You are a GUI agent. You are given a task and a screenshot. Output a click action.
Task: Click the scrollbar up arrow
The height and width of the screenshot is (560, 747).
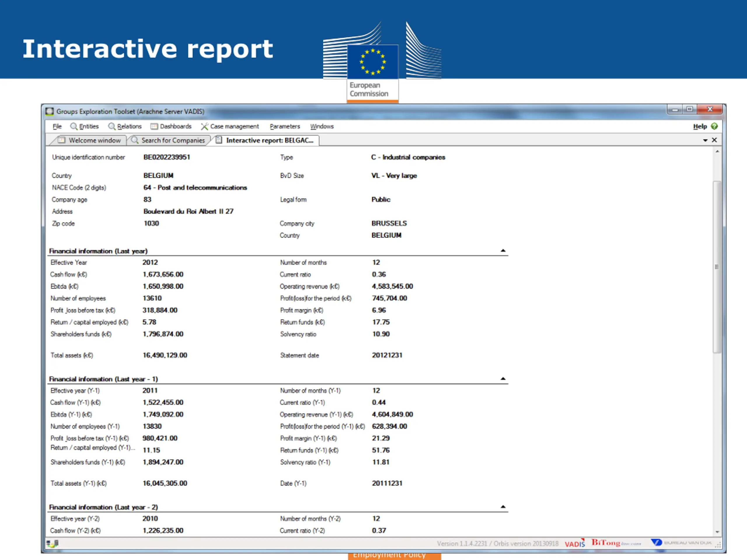[717, 152]
